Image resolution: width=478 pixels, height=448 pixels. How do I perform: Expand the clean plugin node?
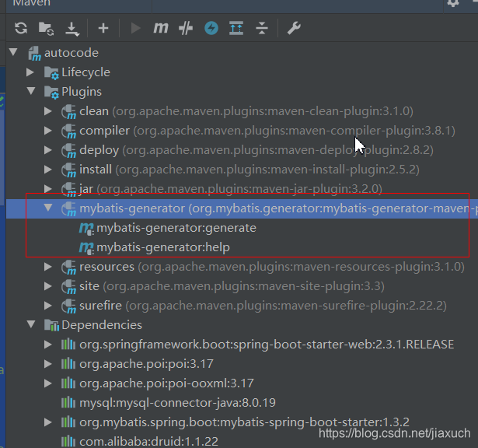tap(48, 111)
